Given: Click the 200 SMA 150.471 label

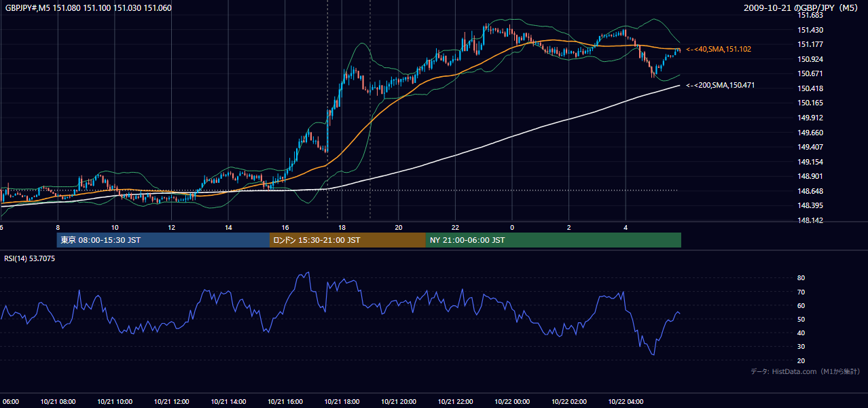Looking at the screenshot, I should [x=720, y=86].
